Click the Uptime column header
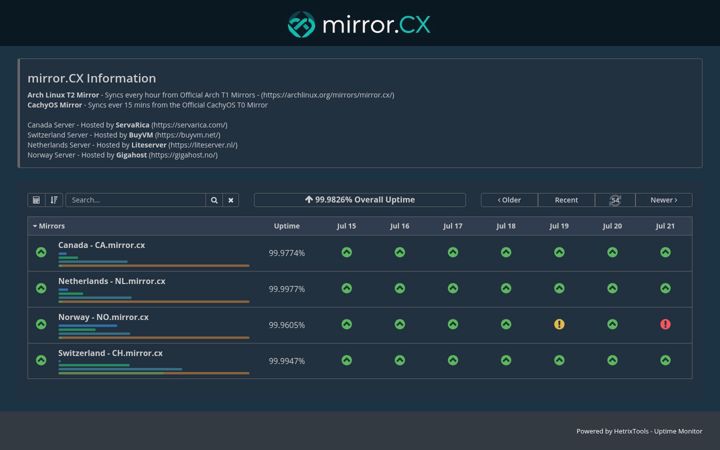This screenshot has width=720, height=450. 287,226
